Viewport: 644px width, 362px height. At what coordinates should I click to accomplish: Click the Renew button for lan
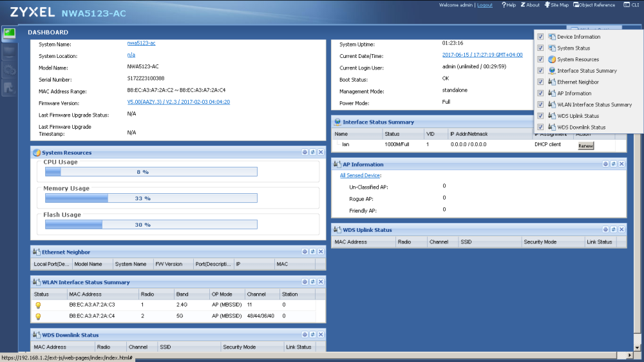pos(585,146)
